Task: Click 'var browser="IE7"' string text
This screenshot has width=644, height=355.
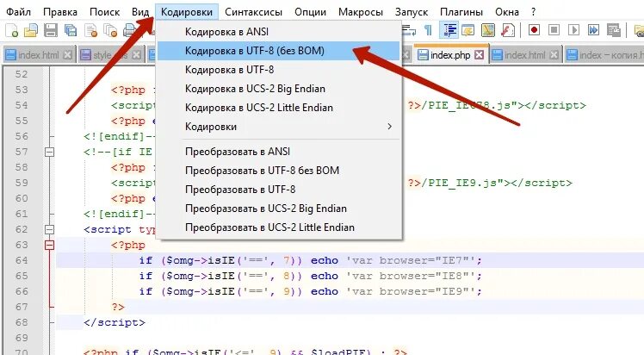Action: point(411,260)
